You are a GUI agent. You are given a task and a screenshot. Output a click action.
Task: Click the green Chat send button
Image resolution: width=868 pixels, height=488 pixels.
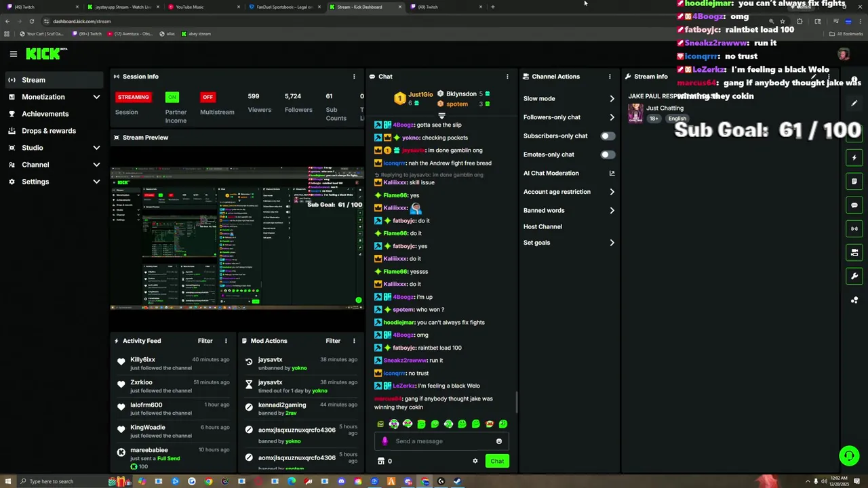click(497, 461)
